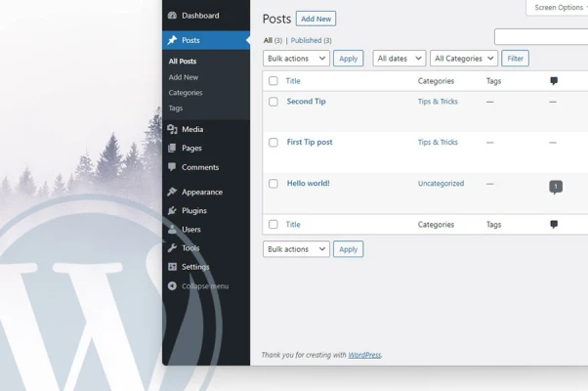This screenshot has width=588, height=391.
Task: Toggle select-all checkbox in table header
Action: (273, 81)
